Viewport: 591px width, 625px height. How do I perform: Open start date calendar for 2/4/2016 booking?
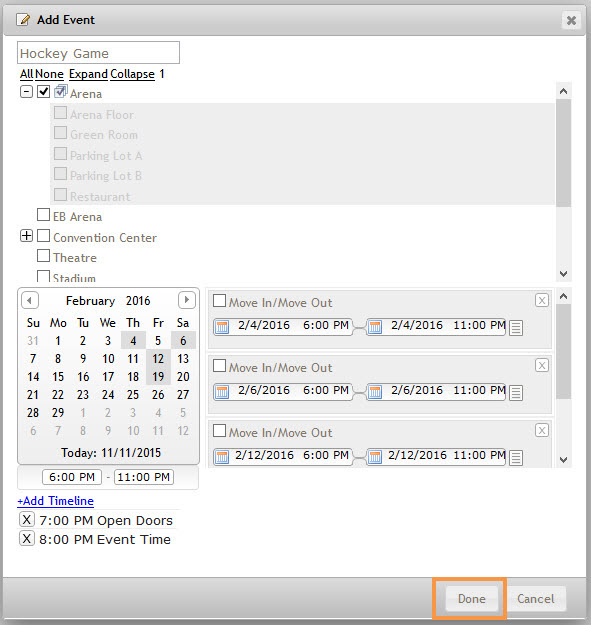point(222,327)
